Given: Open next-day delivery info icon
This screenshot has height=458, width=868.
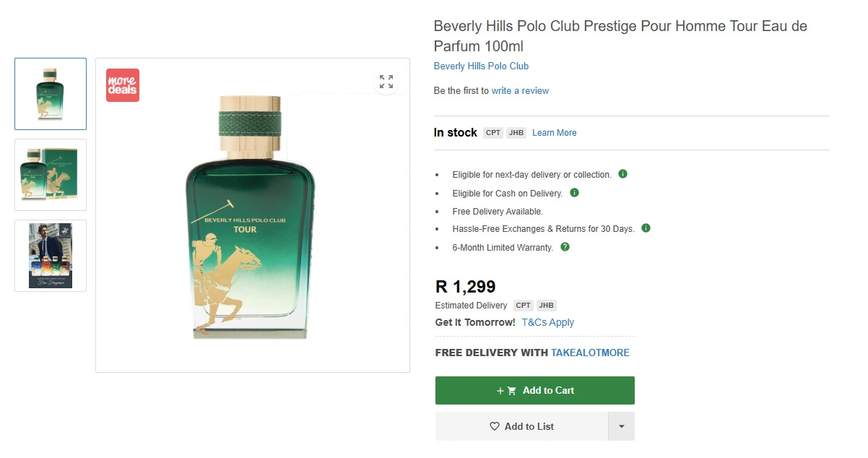Looking at the screenshot, I should 622,174.
